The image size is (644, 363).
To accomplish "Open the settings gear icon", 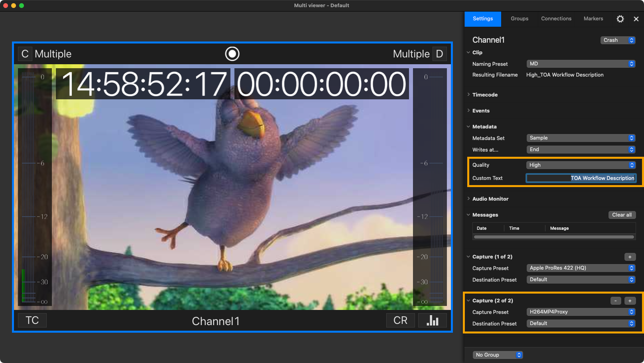I will click(620, 19).
